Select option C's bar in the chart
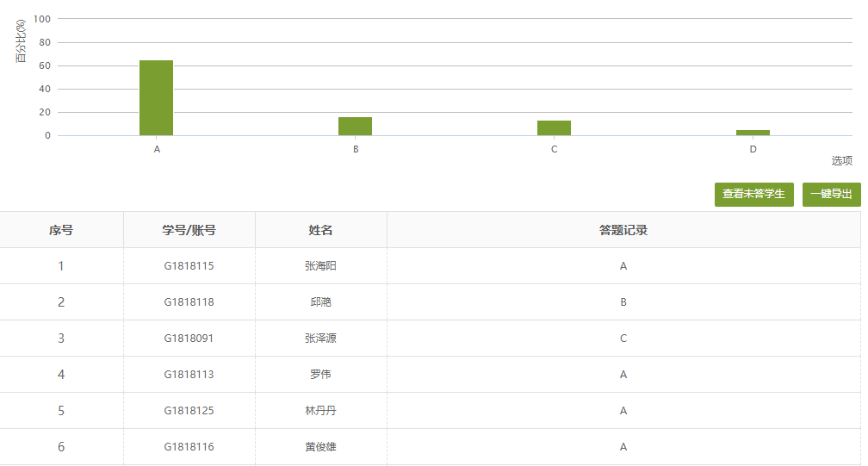Image resolution: width=868 pixels, height=466 pixels. [554, 128]
